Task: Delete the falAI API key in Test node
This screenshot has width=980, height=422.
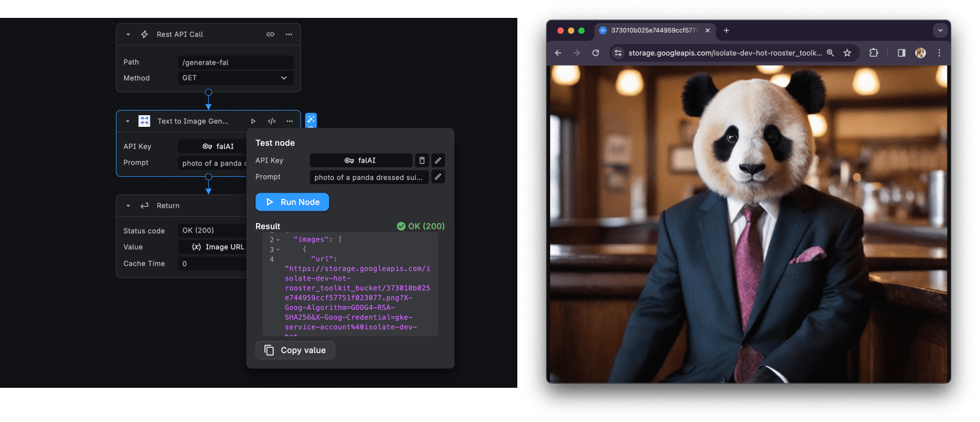Action: coord(422,160)
